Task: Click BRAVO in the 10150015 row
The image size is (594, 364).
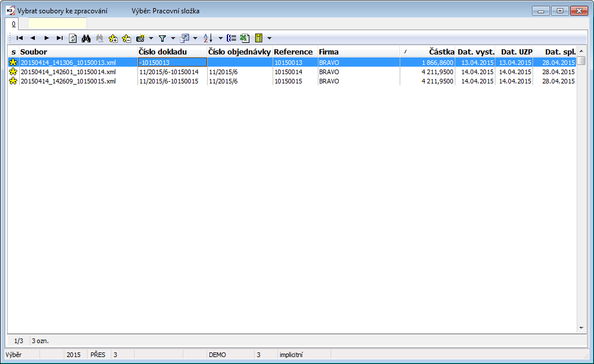Action: 329,81
